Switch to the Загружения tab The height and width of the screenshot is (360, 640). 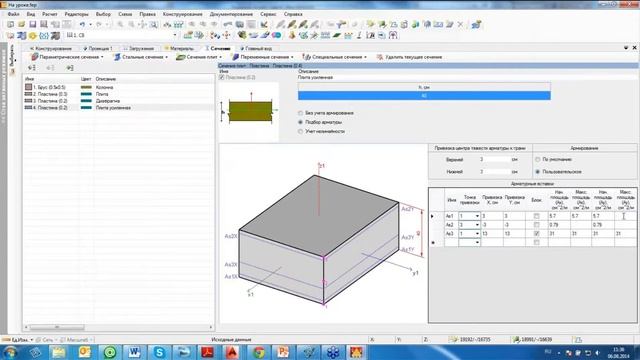(139, 49)
